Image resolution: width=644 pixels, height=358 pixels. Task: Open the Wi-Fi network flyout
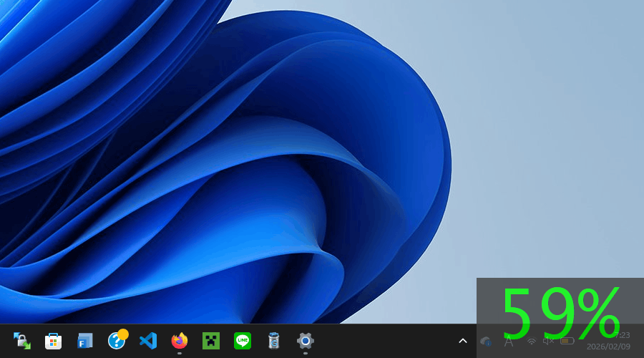point(532,341)
